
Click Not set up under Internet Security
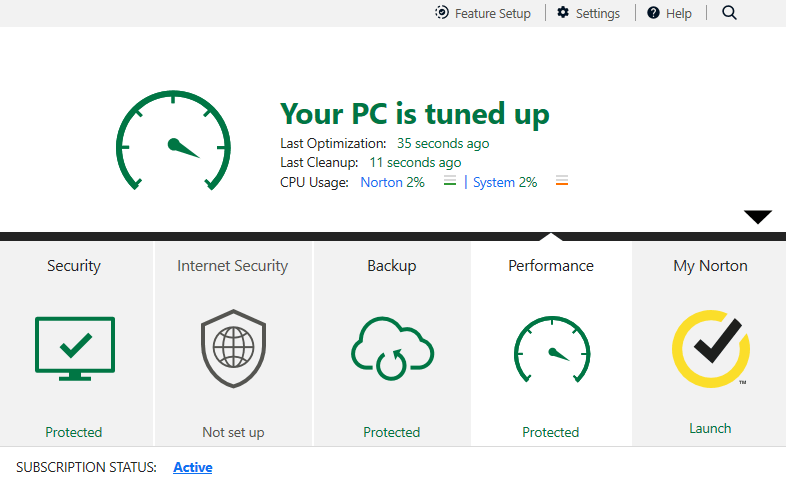point(233,432)
